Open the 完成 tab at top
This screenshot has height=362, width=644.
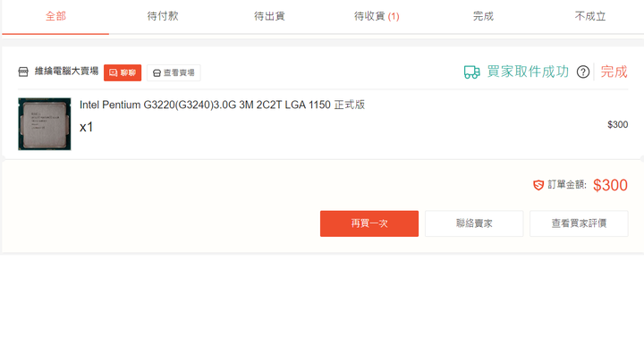(x=483, y=16)
